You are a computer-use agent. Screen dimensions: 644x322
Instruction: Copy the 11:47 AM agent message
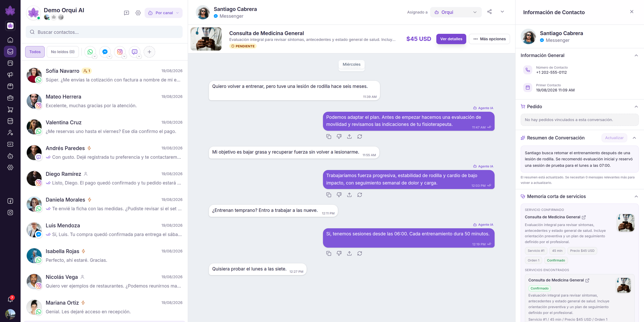329,137
